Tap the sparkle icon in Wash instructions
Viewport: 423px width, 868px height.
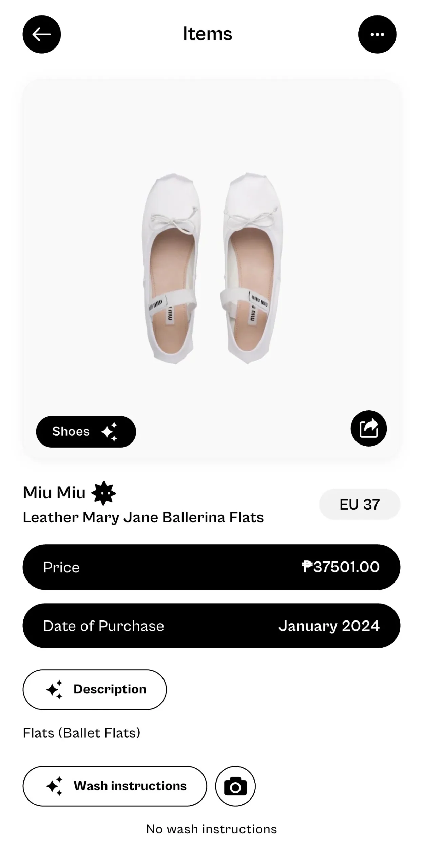[55, 786]
